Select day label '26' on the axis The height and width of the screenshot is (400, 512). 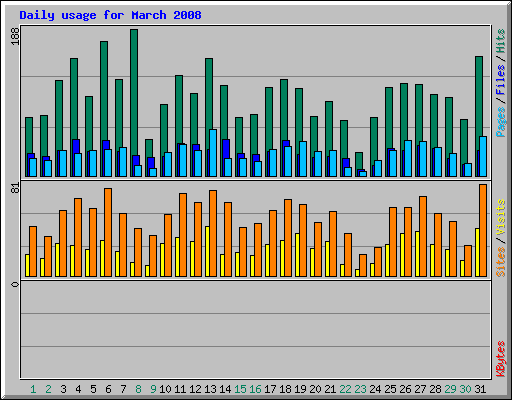tap(405, 389)
